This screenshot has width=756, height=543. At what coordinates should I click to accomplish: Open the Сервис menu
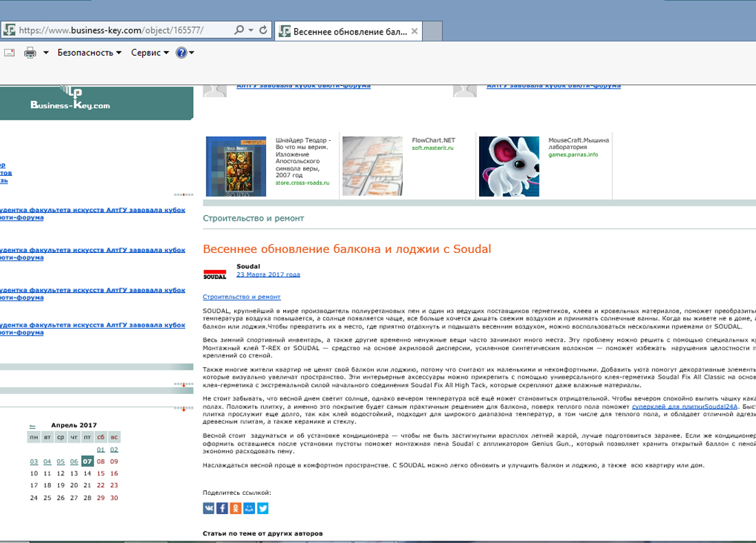150,52
